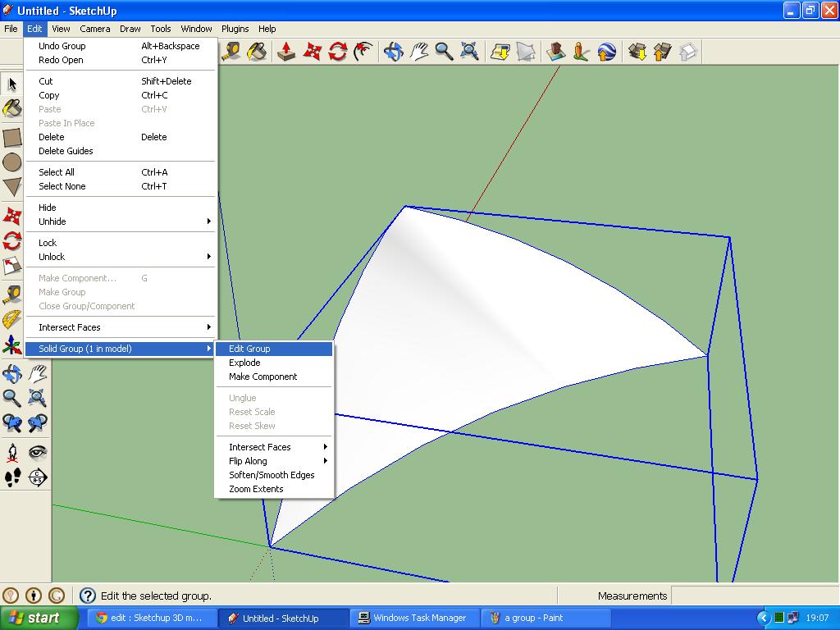Select the Look Around eye tool
The height and width of the screenshot is (630, 840).
pos(38,452)
